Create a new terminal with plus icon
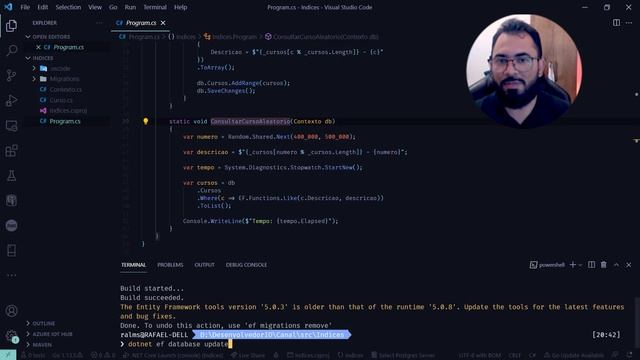640x360 pixels. coord(573,265)
